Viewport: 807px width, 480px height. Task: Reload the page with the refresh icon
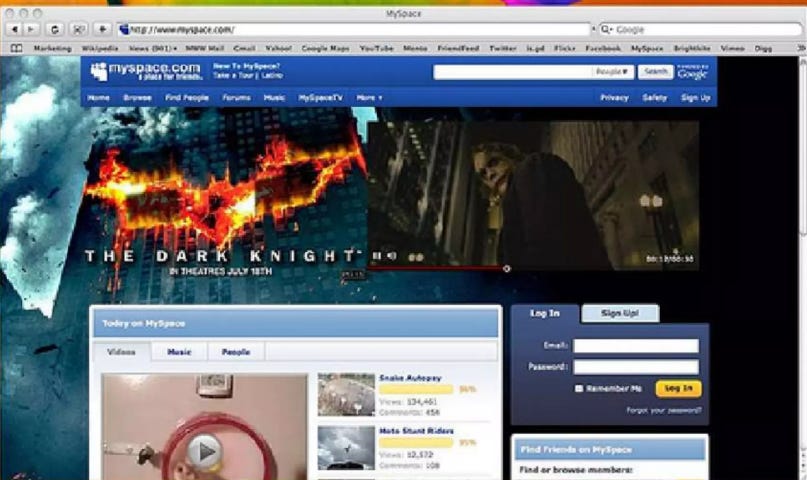(x=55, y=29)
